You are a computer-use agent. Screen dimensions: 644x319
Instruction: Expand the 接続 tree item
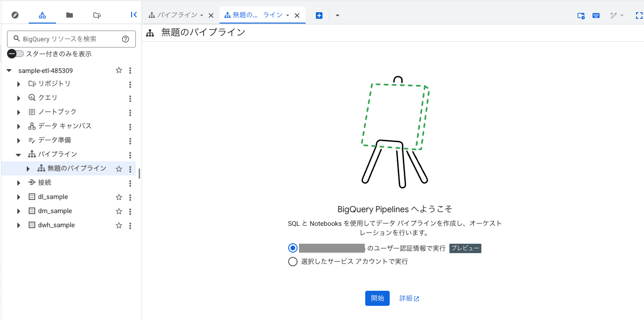click(18, 183)
